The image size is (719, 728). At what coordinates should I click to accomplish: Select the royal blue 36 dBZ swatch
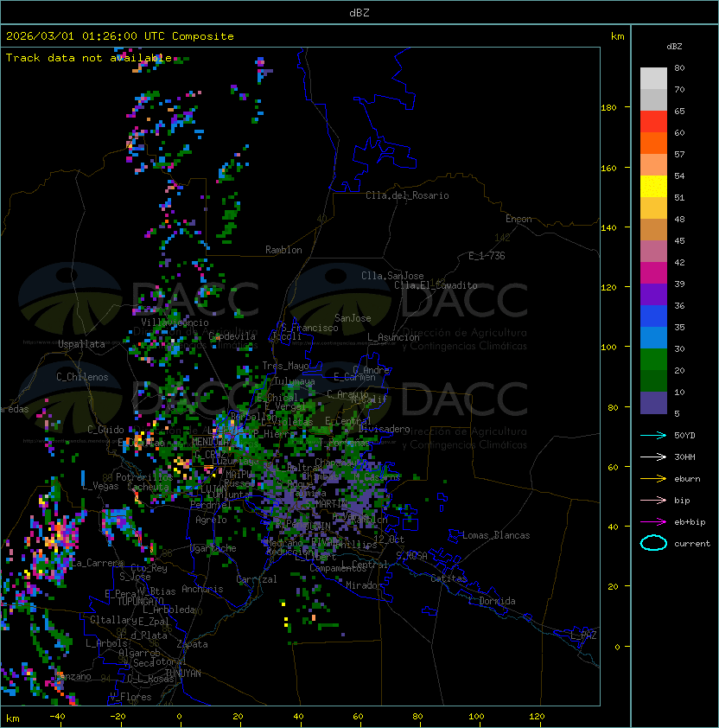click(653, 316)
